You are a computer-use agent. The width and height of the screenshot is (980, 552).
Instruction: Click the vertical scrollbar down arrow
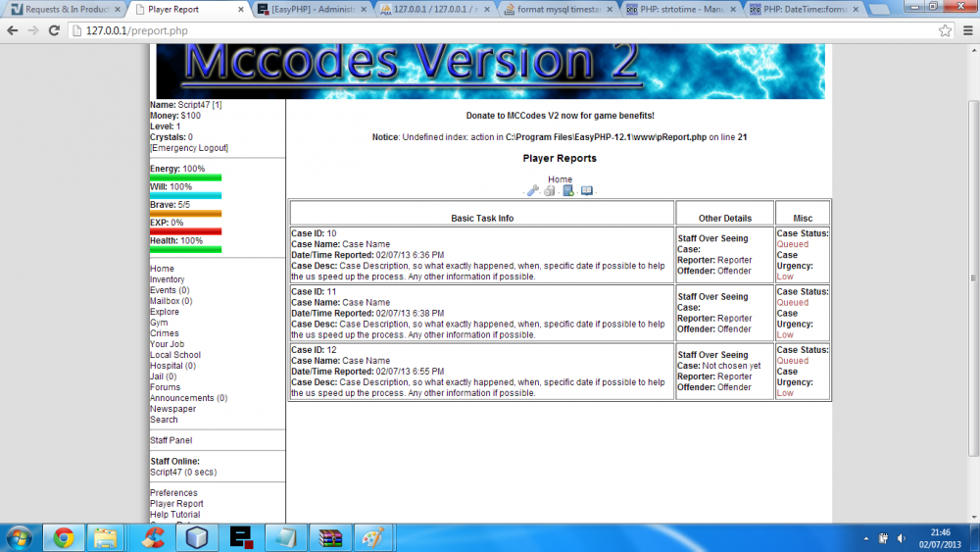(972, 517)
